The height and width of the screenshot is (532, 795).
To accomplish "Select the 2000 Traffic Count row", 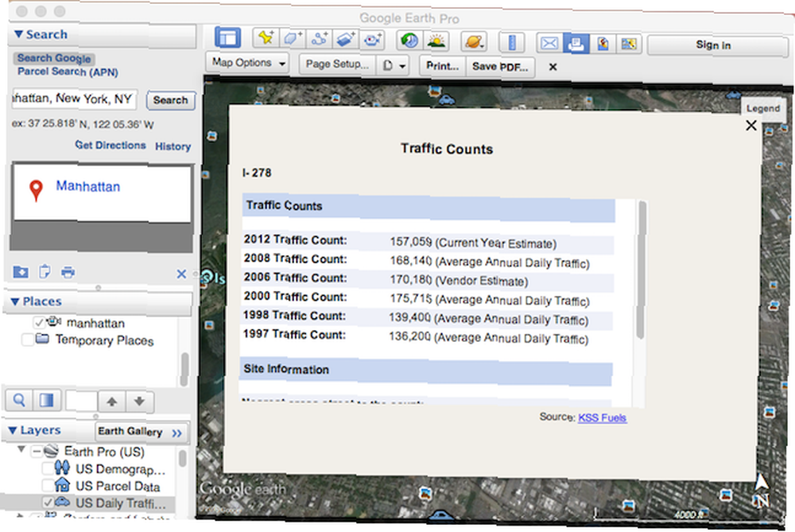I will click(427, 299).
